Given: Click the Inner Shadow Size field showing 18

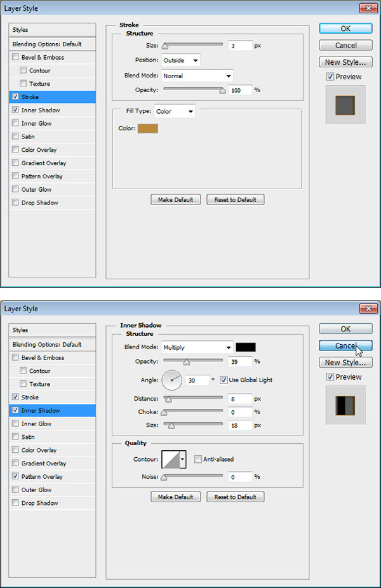Looking at the screenshot, I should pos(240,425).
